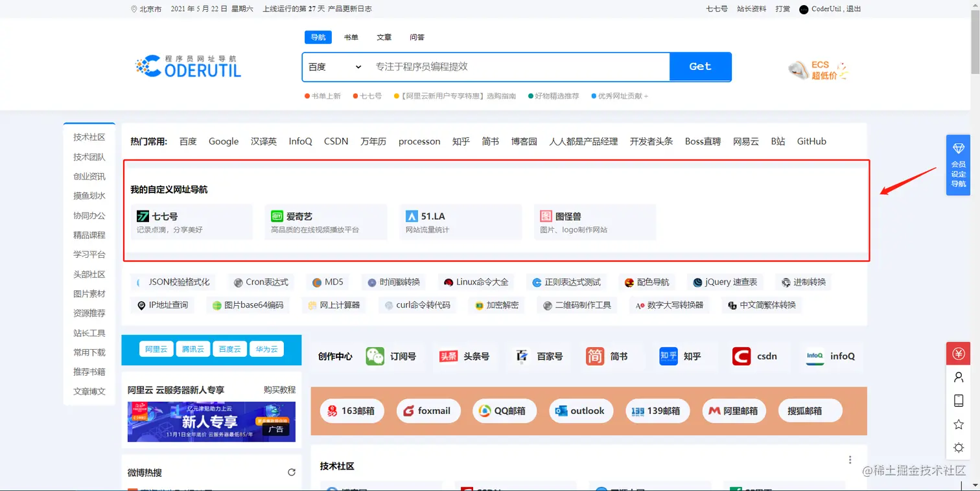Click the 图怪兽 card icon
The image size is (980, 491).
[x=546, y=216]
